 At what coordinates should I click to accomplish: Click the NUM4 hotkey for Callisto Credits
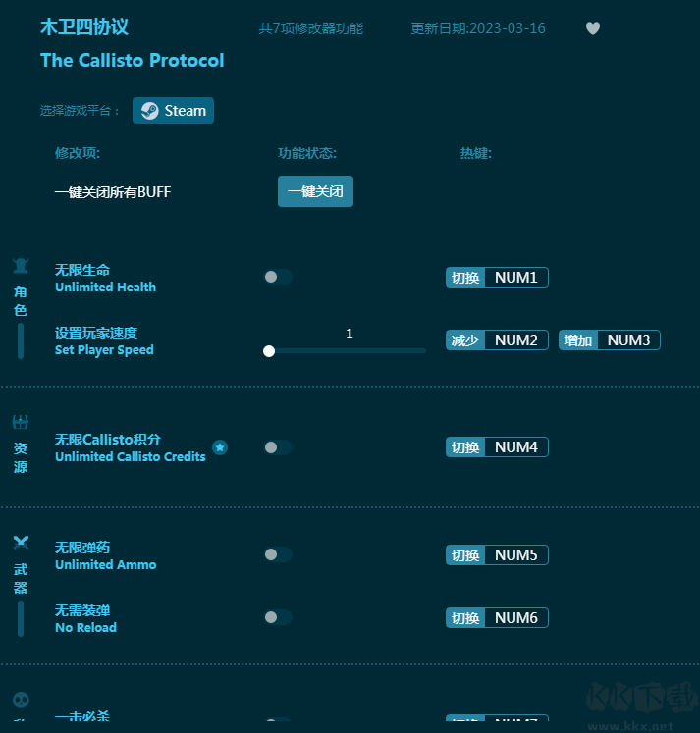pos(515,447)
